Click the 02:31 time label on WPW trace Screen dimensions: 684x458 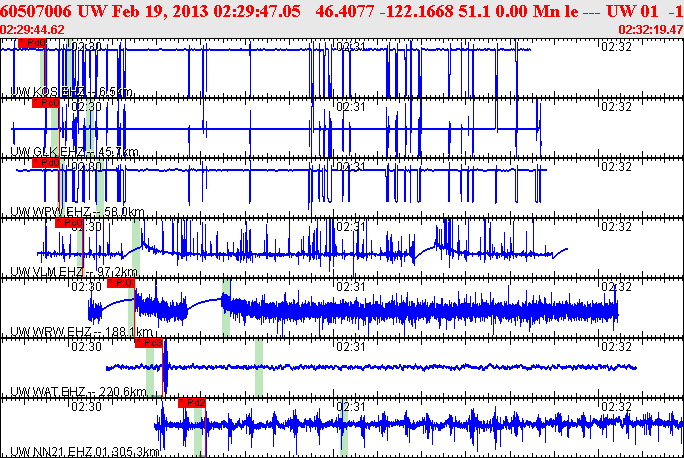(x=351, y=167)
